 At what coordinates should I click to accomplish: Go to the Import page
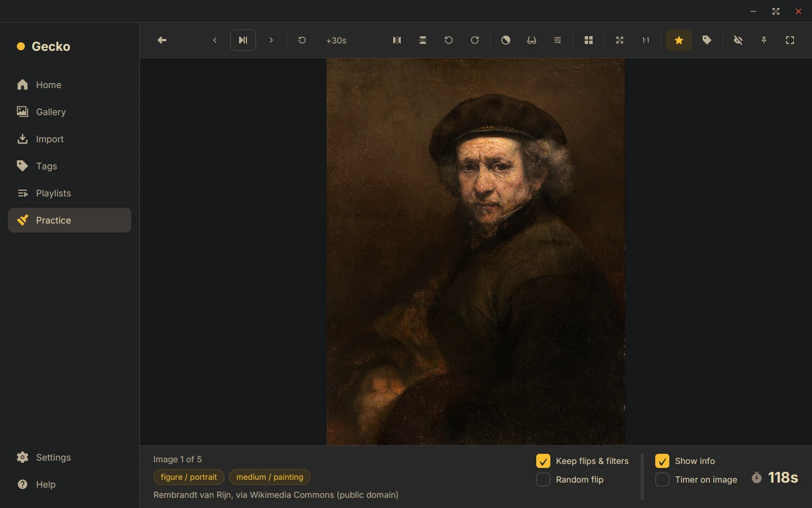click(x=69, y=139)
